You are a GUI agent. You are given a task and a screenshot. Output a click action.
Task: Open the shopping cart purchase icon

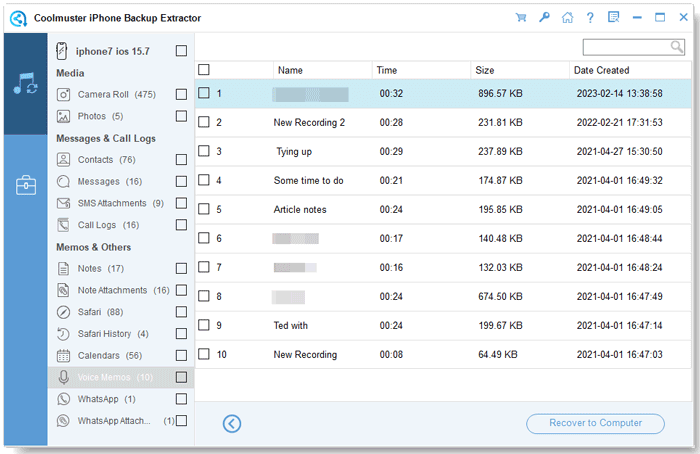tap(521, 17)
